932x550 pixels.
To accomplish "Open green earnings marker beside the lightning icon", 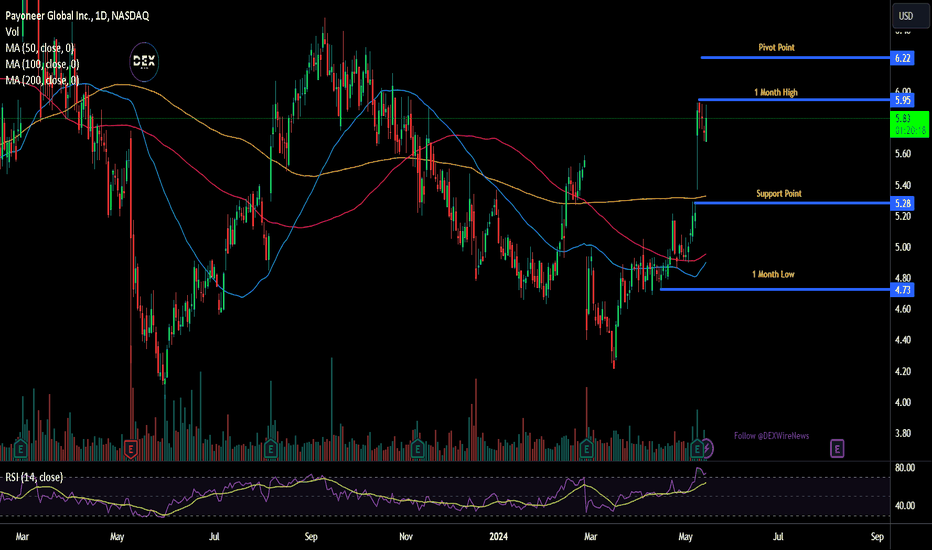I will pos(697,448).
